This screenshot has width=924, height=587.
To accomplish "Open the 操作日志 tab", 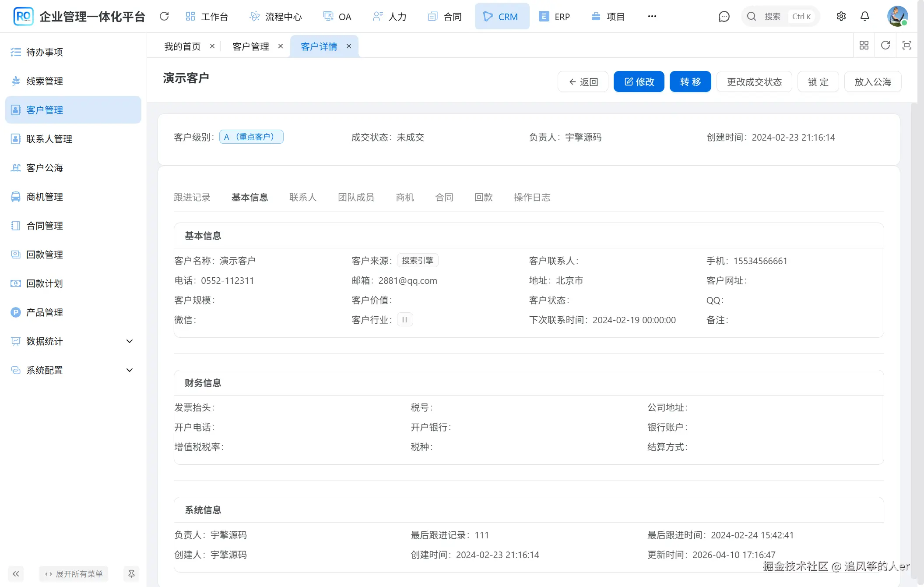I will (x=532, y=198).
